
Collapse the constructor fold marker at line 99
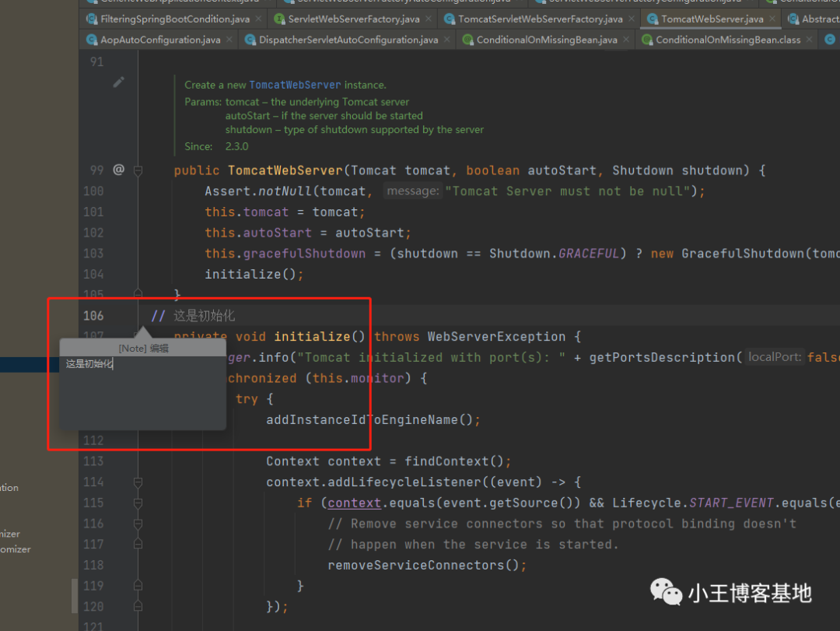[138, 170]
